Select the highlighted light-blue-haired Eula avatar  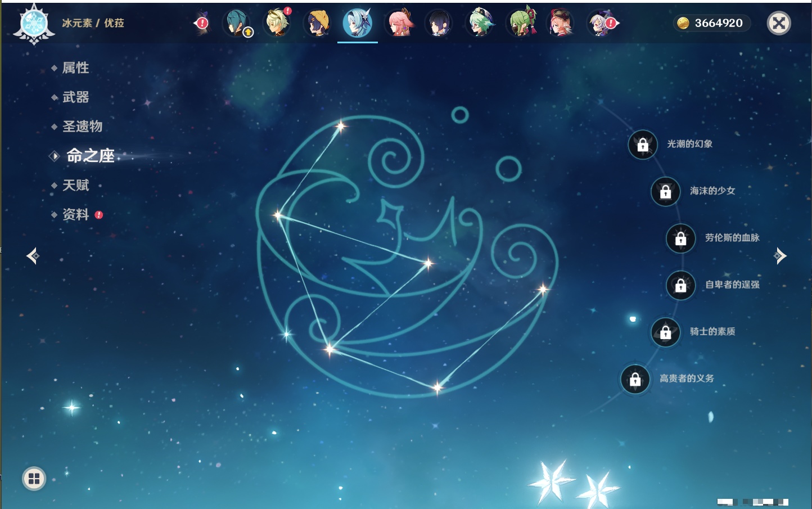pyautogui.click(x=358, y=23)
